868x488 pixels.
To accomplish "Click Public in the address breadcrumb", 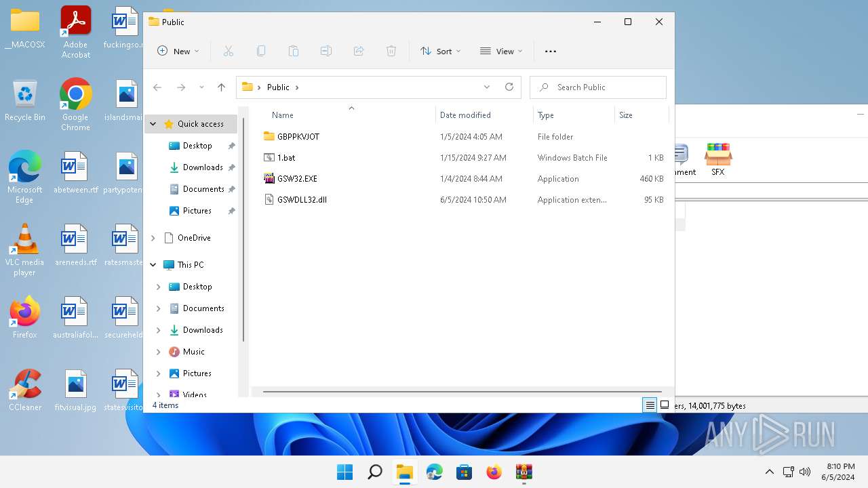I will (x=278, y=87).
